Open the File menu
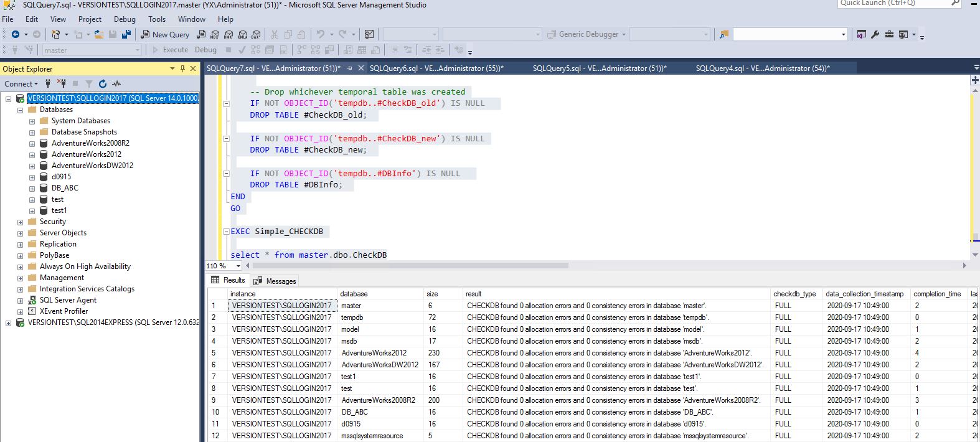Image resolution: width=980 pixels, height=442 pixels. [8, 19]
